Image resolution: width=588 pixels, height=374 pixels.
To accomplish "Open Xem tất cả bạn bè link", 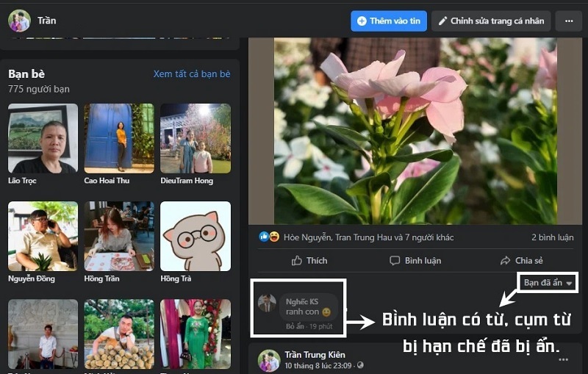I will [x=192, y=73].
